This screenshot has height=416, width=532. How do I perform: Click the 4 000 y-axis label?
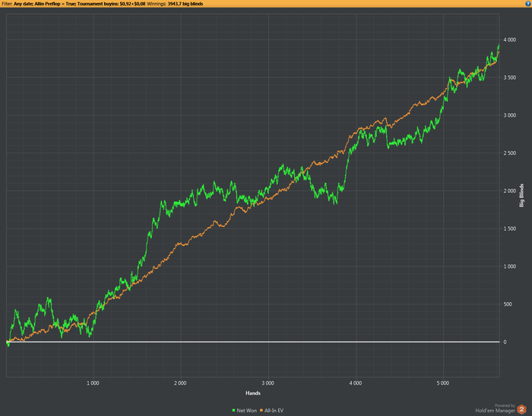point(510,40)
